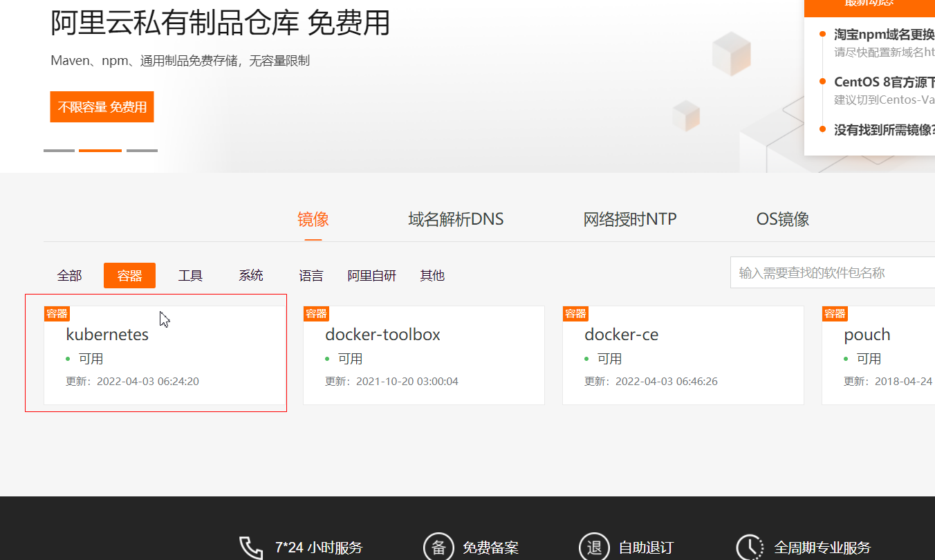Click the 退 icon for 自助退订
This screenshot has width=935, height=560.
coord(595,548)
